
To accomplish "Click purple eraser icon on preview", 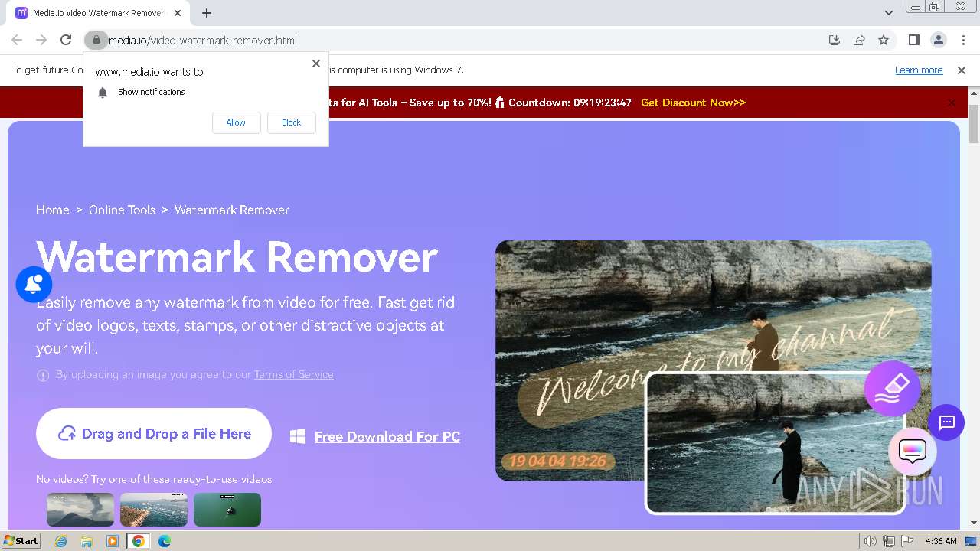I will pyautogui.click(x=892, y=389).
